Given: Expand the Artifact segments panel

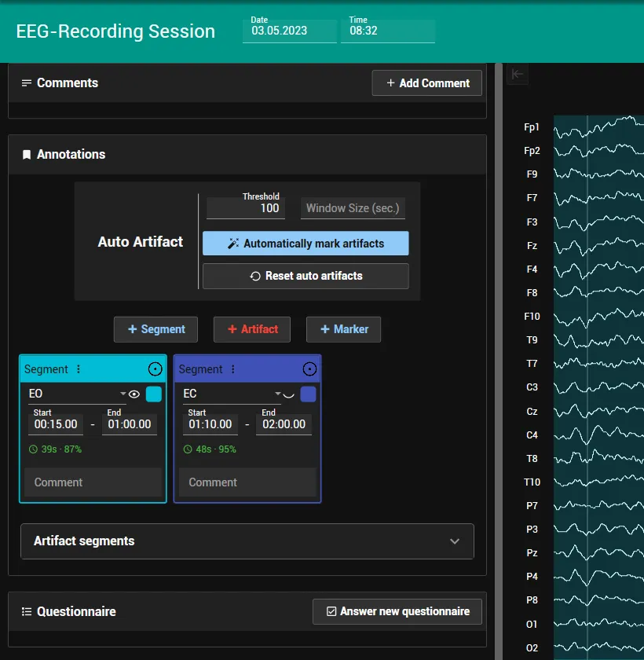Looking at the screenshot, I should [247, 541].
